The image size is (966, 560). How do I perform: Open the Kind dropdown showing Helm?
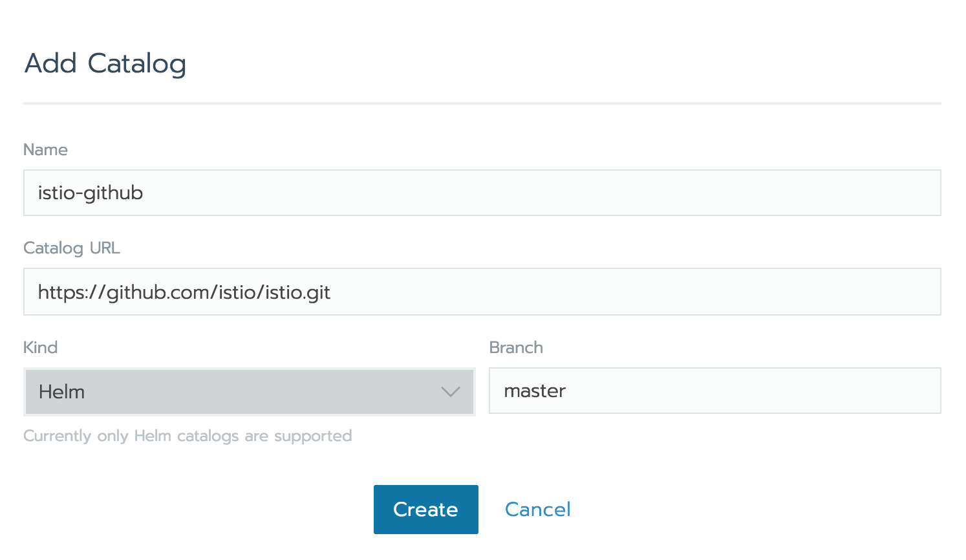(250, 392)
